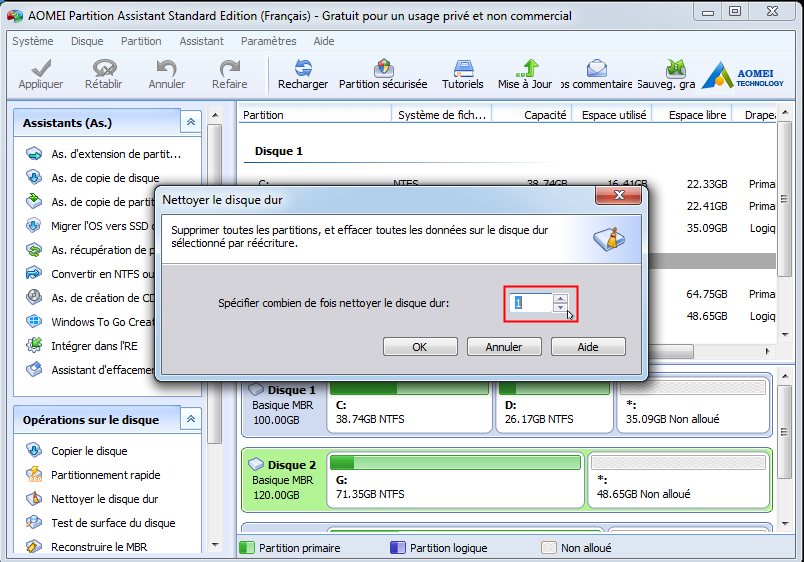
Task: Open the Paramètres menu
Action: pyautogui.click(x=269, y=41)
